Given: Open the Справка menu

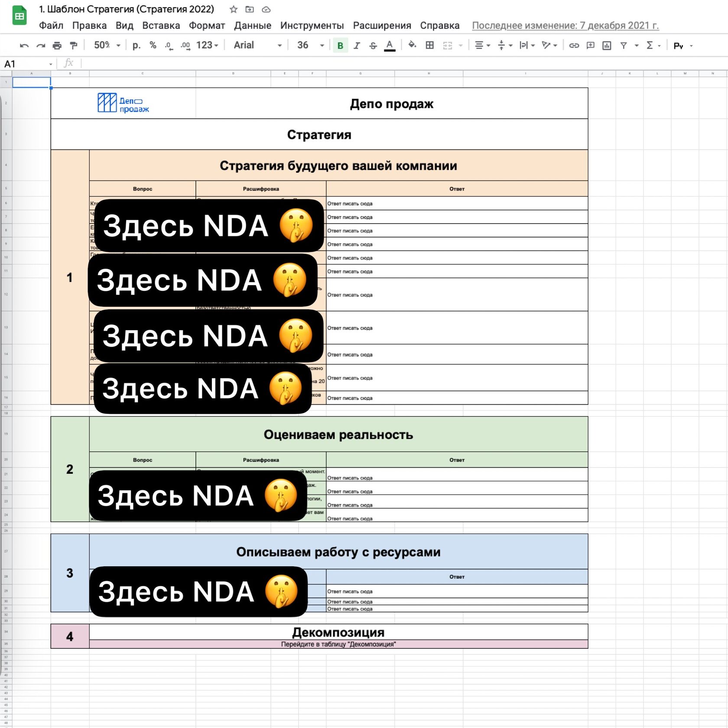Looking at the screenshot, I should tap(440, 26).
